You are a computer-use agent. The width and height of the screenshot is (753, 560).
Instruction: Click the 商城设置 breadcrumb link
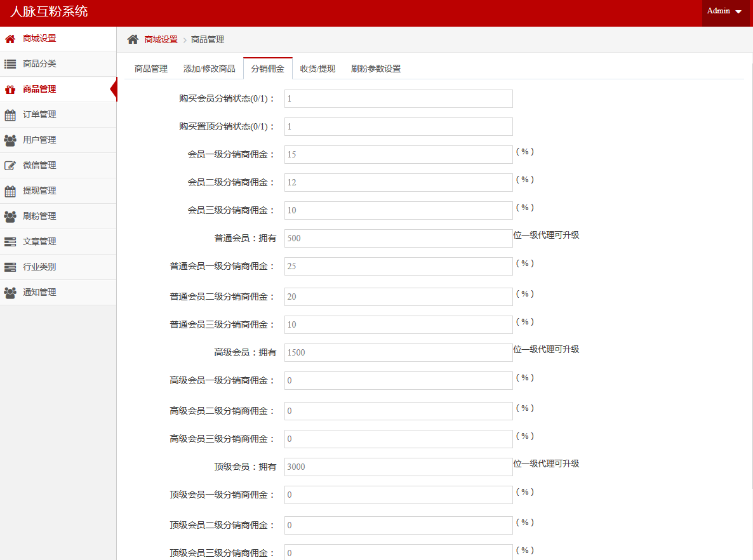(161, 39)
